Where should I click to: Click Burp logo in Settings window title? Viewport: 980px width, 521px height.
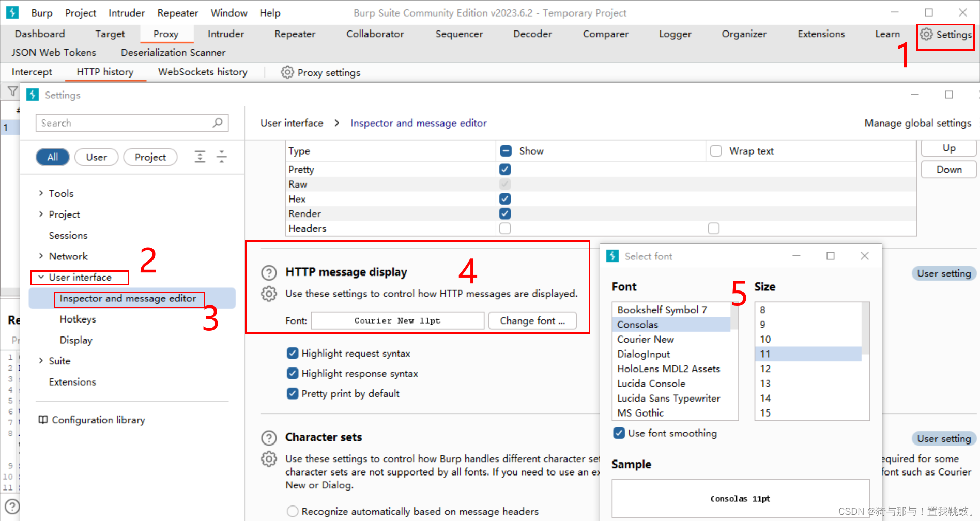pyautogui.click(x=33, y=95)
